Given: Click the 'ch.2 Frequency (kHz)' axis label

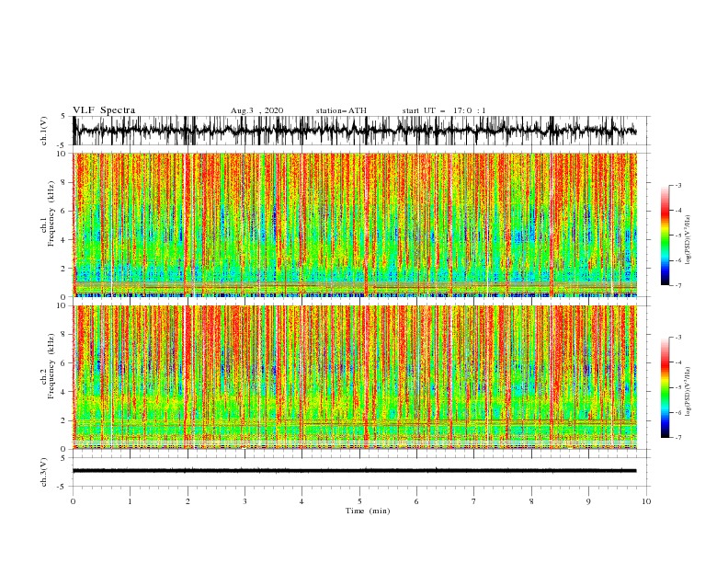Looking at the screenshot, I should (x=48, y=366).
